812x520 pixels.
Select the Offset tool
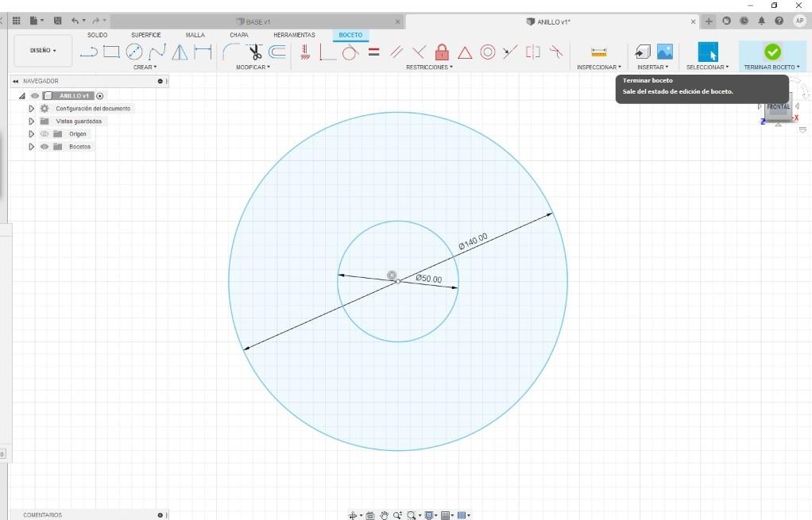(277, 52)
